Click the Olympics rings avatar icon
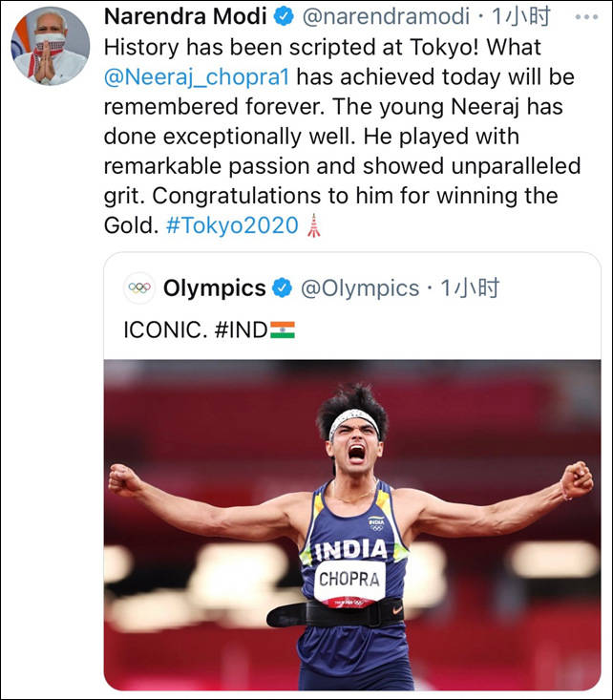 pos(140,287)
